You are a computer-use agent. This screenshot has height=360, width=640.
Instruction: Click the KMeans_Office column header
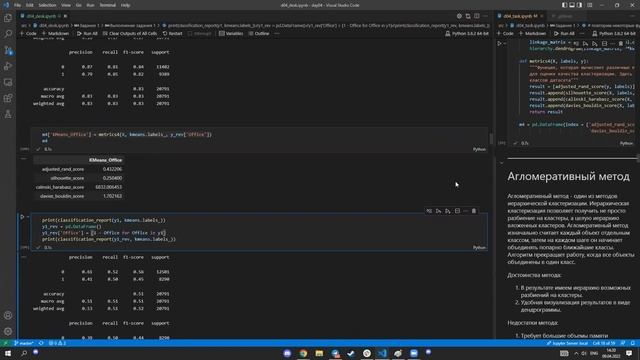click(x=105, y=160)
